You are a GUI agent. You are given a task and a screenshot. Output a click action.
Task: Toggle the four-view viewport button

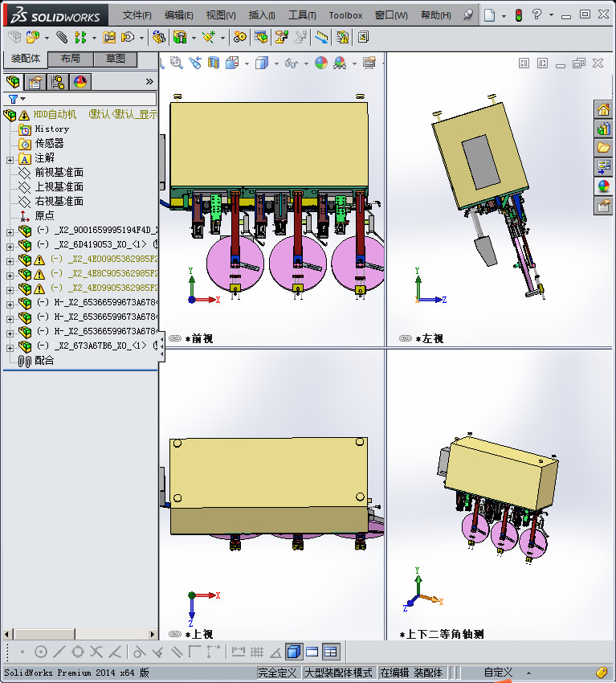click(331, 652)
